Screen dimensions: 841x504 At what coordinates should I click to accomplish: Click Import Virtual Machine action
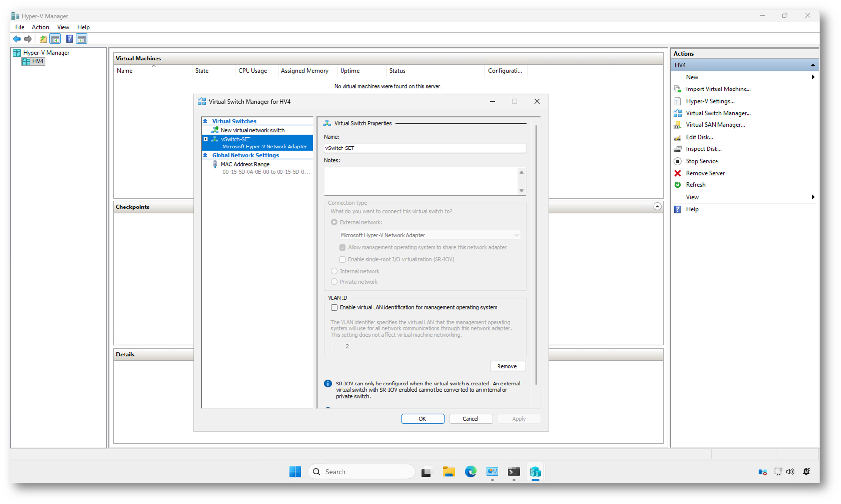coord(718,89)
